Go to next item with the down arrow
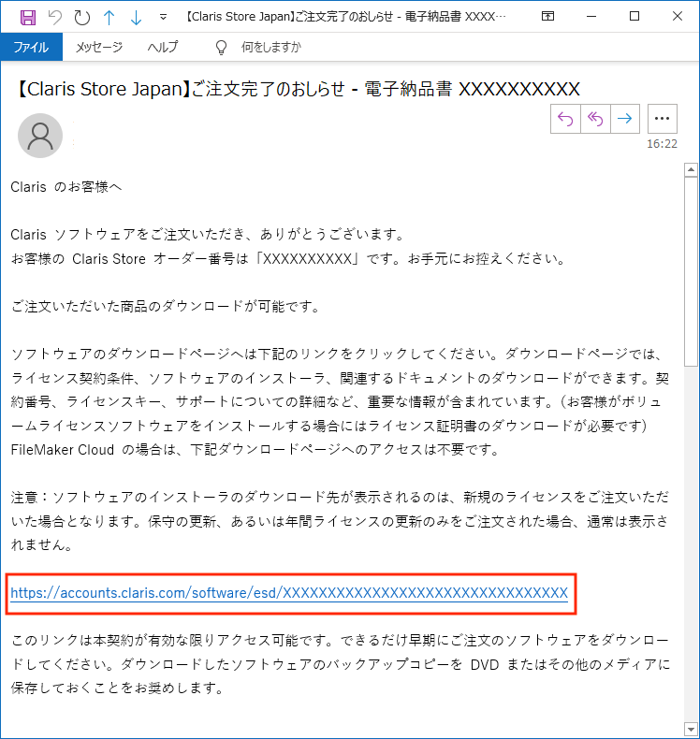 (x=136, y=18)
